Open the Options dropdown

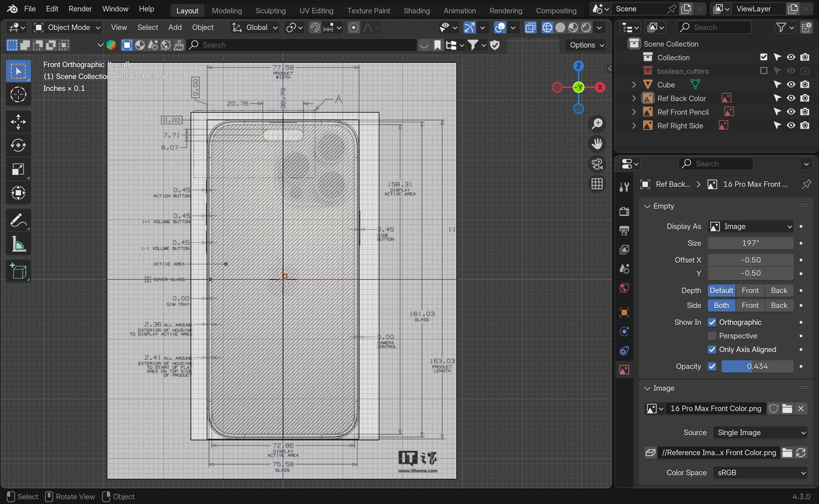pyautogui.click(x=586, y=45)
